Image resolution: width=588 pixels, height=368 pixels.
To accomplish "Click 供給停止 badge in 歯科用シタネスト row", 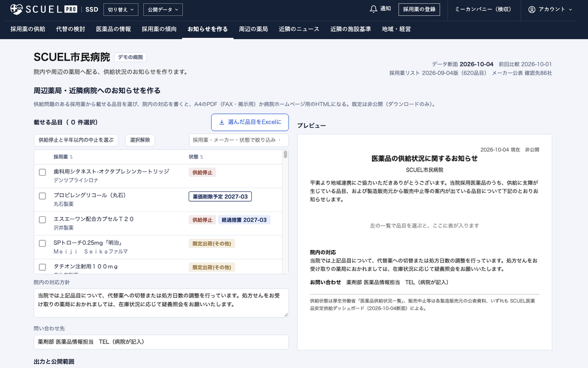I will point(202,173).
